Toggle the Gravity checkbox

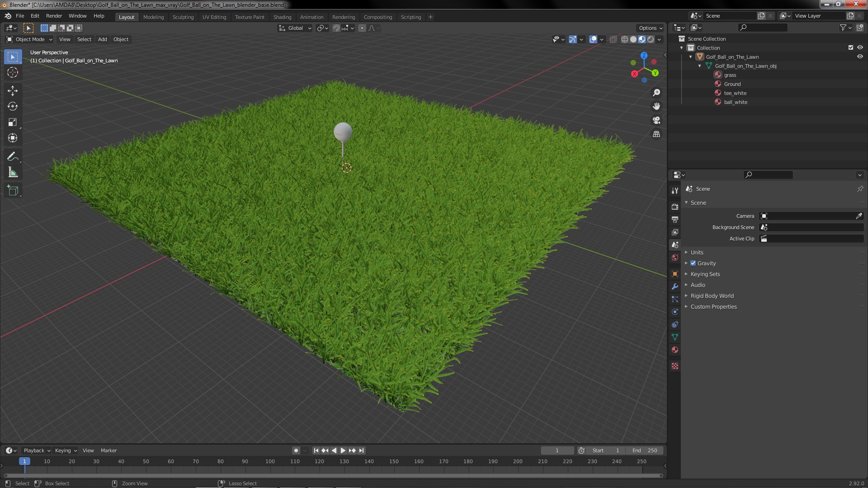693,263
